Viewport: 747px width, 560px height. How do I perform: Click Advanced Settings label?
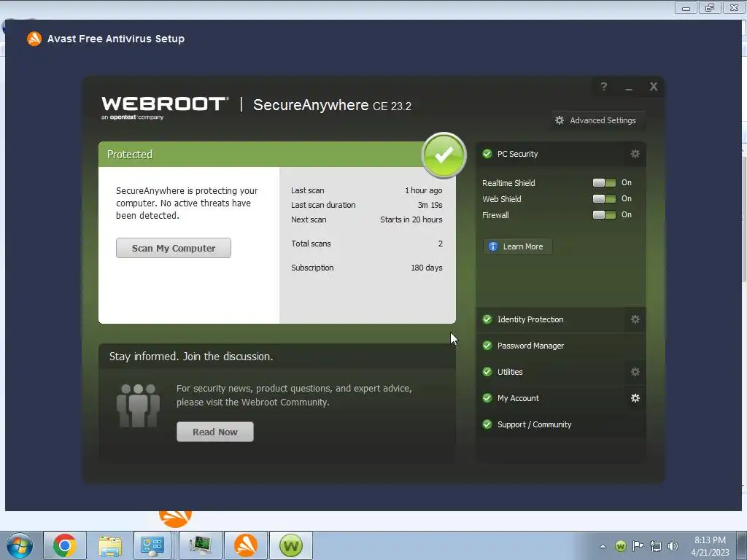(x=603, y=120)
